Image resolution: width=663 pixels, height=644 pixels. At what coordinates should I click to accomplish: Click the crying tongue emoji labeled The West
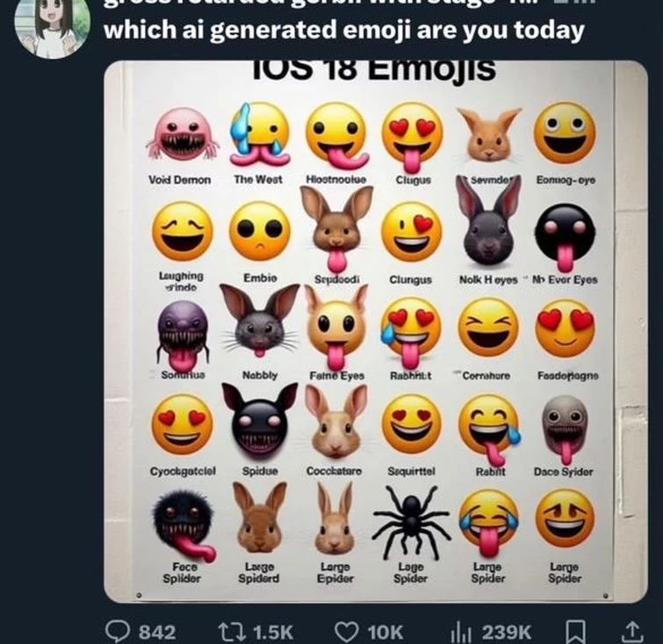(x=259, y=134)
